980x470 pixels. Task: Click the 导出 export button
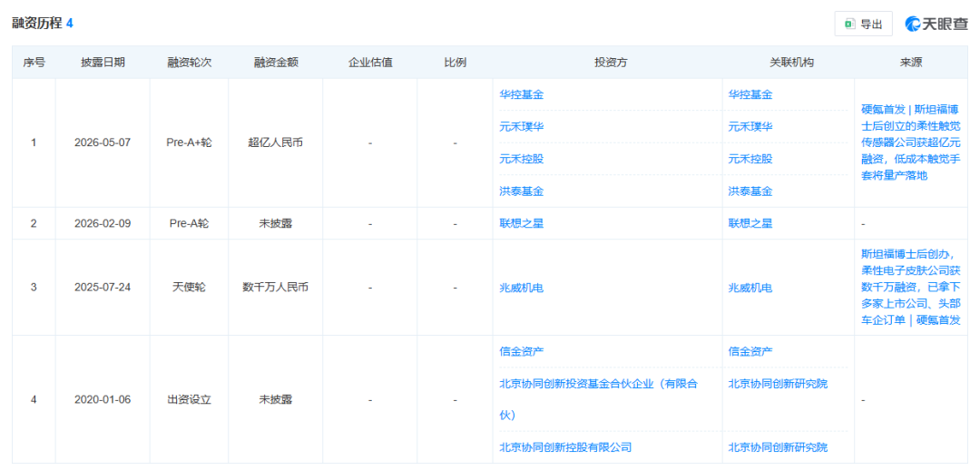(x=863, y=24)
